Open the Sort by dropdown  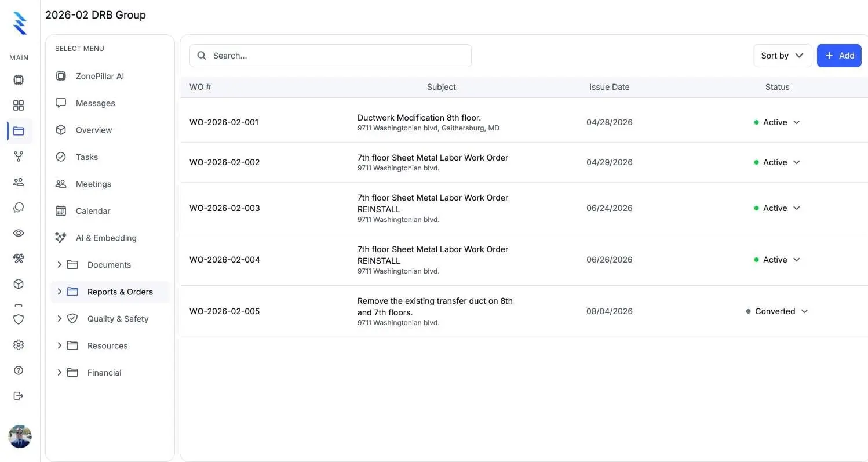pos(782,56)
